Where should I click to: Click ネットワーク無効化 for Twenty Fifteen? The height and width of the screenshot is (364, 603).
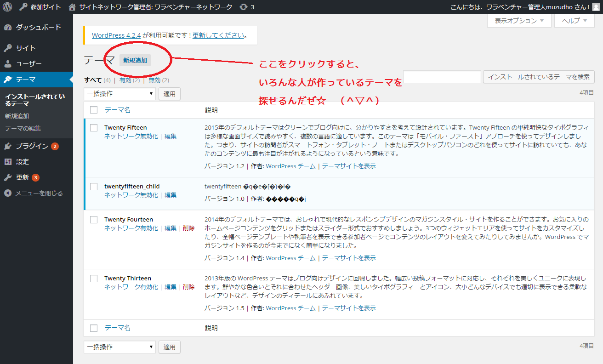131,136
